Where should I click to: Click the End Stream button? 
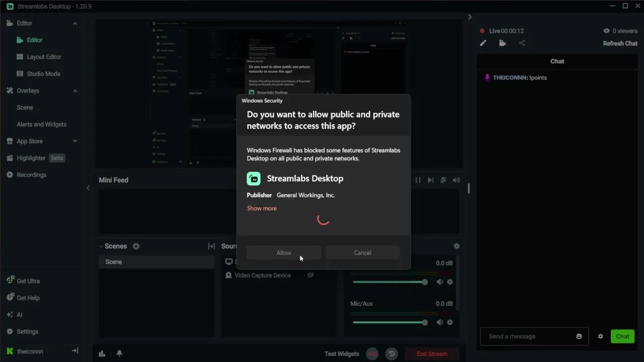[x=432, y=354]
